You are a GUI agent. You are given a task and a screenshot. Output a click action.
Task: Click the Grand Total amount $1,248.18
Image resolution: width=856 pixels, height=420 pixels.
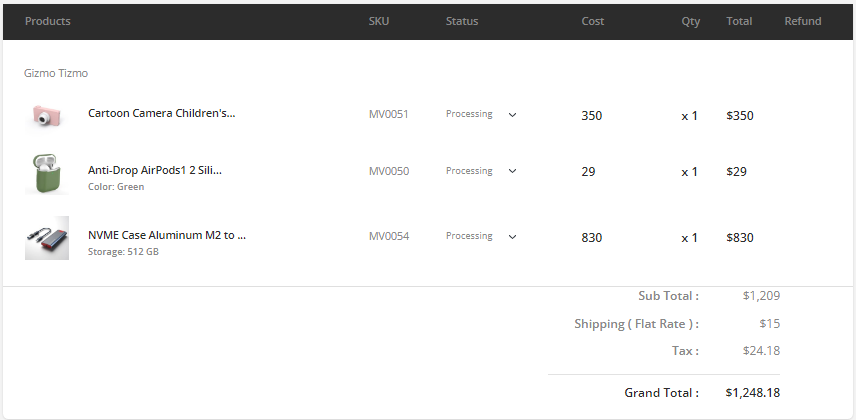[x=753, y=393]
